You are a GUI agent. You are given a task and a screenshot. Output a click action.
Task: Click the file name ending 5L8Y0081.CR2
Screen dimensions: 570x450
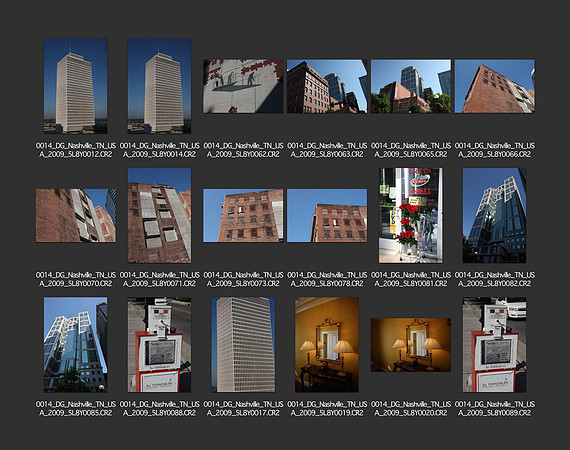click(411, 279)
